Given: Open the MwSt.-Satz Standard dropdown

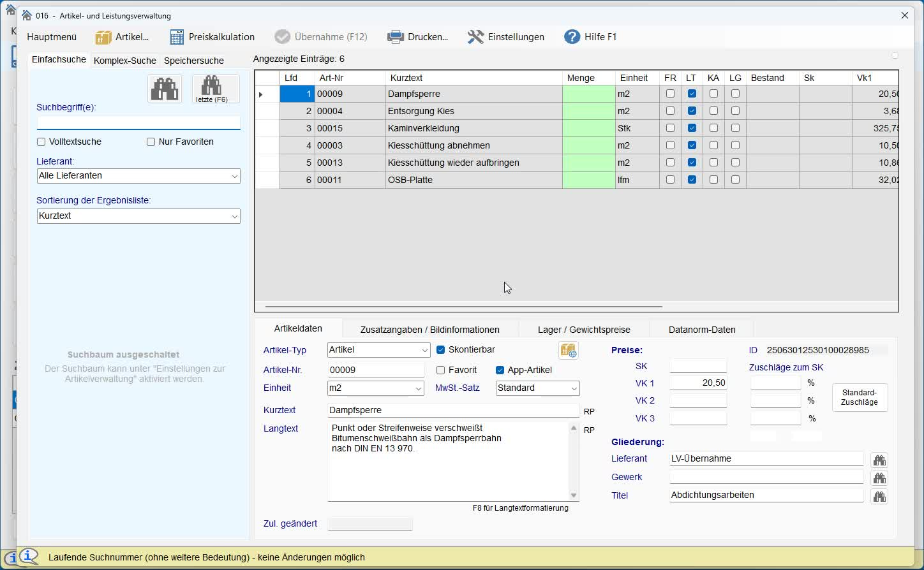Looking at the screenshot, I should point(574,388).
